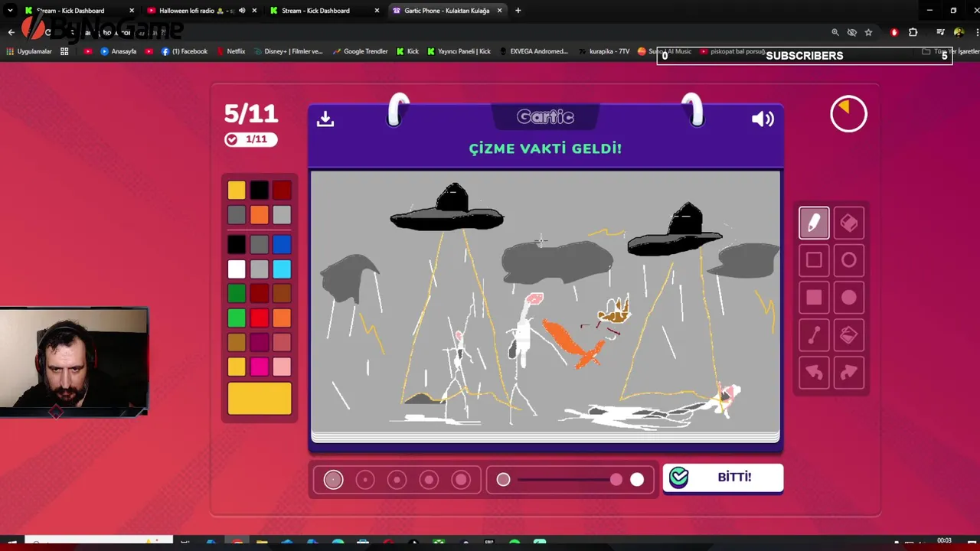Select the middle brush size
The height and width of the screenshot is (551, 980).
(x=397, y=480)
